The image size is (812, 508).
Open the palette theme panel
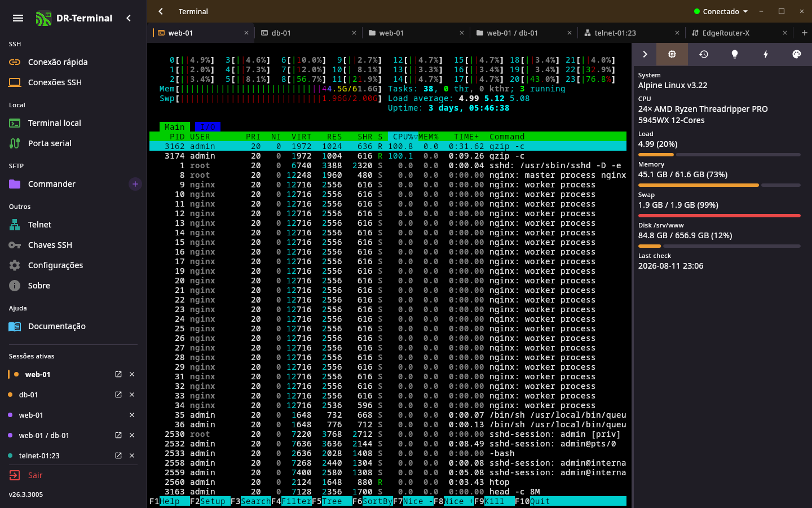[x=797, y=54]
